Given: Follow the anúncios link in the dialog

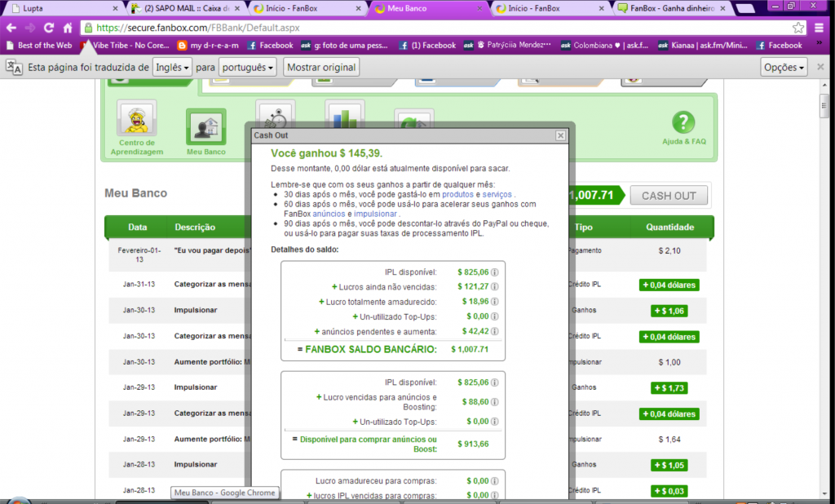Looking at the screenshot, I should (329, 214).
